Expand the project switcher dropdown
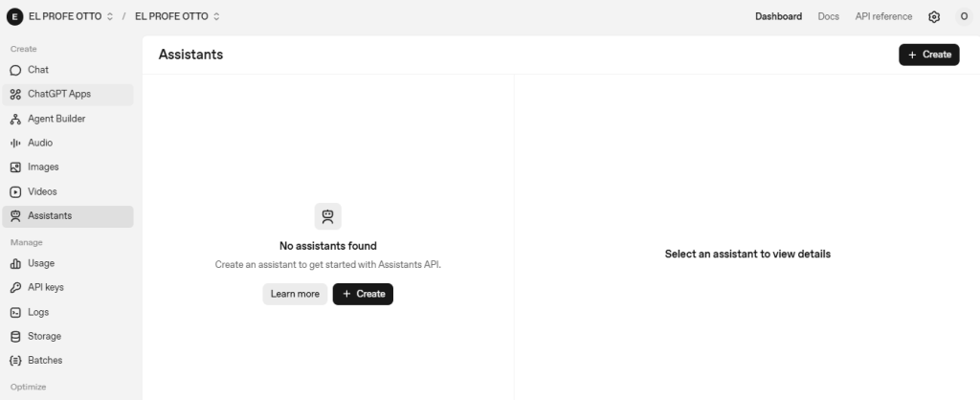This screenshot has width=980, height=400. [177, 16]
